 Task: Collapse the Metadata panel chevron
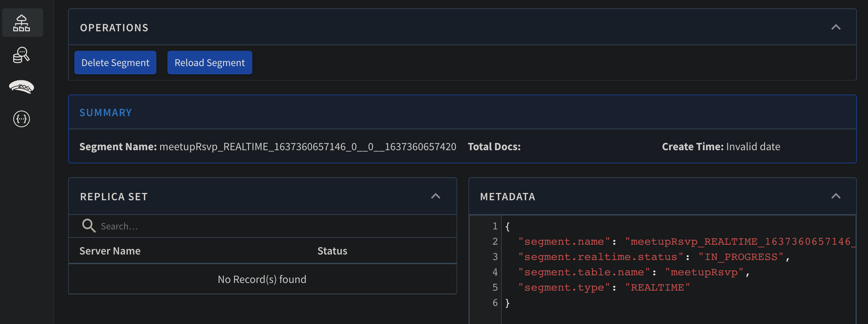(836, 196)
